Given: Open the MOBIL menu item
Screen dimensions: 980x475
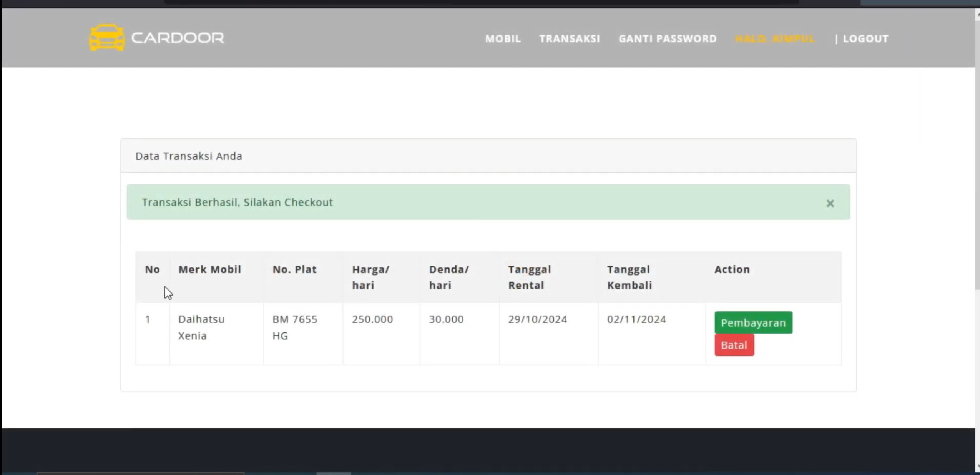Looking at the screenshot, I should click(x=503, y=38).
